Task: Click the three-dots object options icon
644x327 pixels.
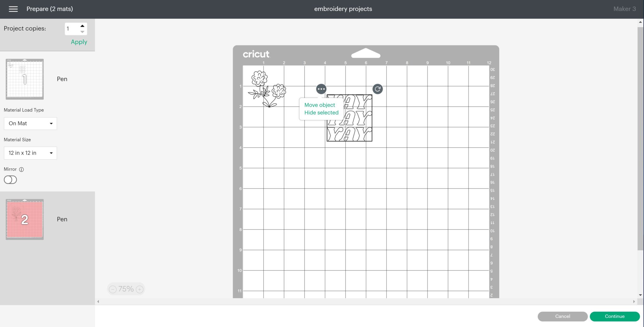Action: pyautogui.click(x=321, y=89)
